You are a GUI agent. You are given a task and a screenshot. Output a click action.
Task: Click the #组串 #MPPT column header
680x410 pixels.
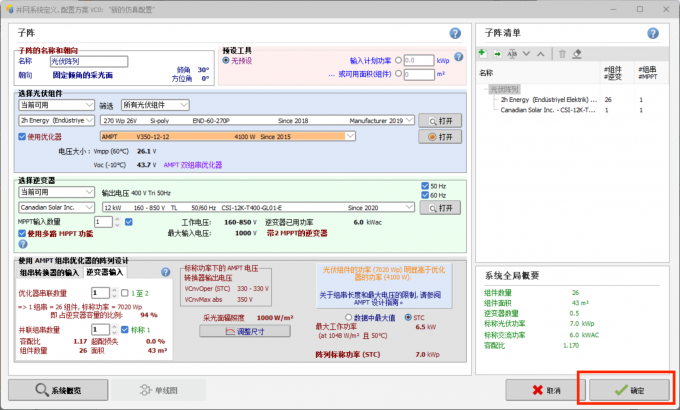coord(647,73)
